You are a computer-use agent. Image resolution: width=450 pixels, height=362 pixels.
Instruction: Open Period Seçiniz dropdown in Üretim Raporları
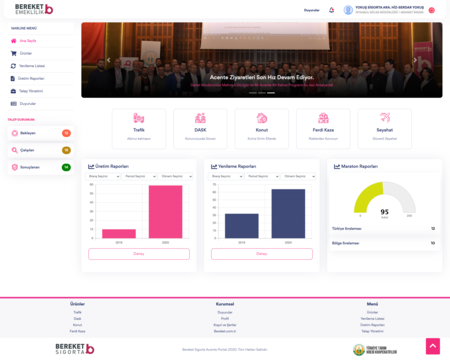139,176
